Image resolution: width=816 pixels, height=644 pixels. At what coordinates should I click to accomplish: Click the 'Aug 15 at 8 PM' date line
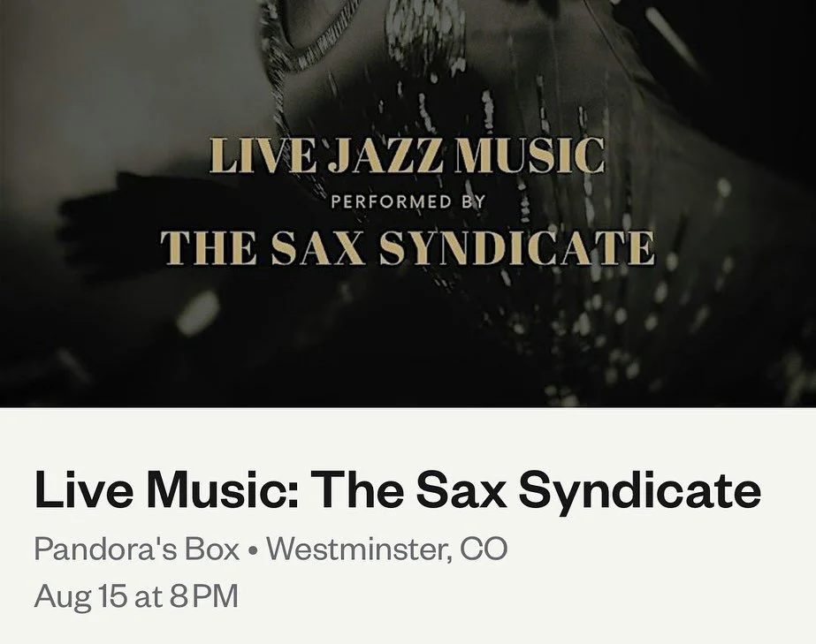[x=136, y=596]
